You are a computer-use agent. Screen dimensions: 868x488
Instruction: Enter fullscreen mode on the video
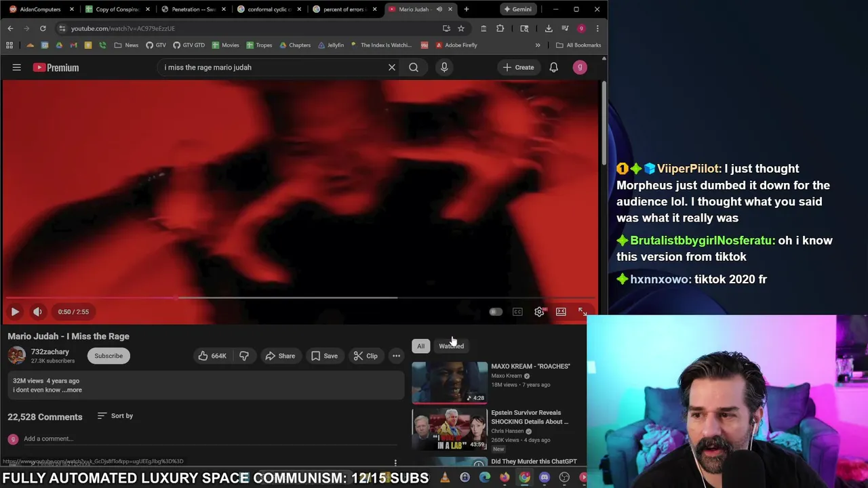click(583, 312)
